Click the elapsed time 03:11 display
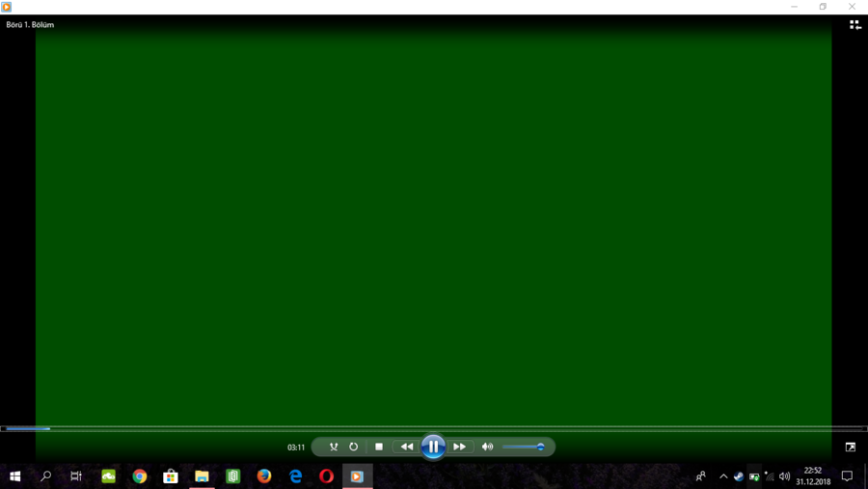Viewport: 868px width, 489px height. pos(296,448)
